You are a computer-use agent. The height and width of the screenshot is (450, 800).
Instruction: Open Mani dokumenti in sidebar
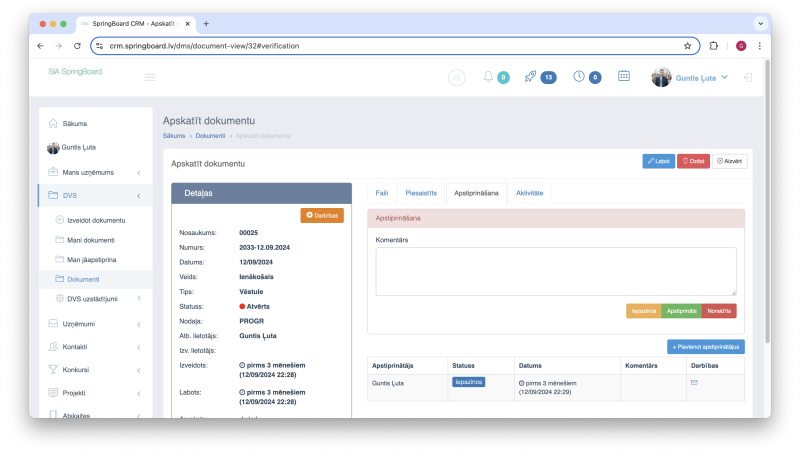coord(91,240)
